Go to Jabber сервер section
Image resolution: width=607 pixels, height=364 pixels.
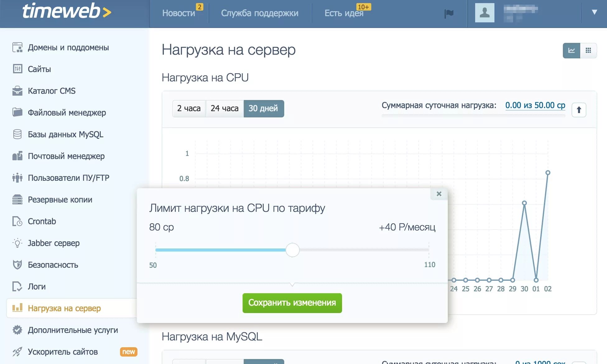(54, 243)
